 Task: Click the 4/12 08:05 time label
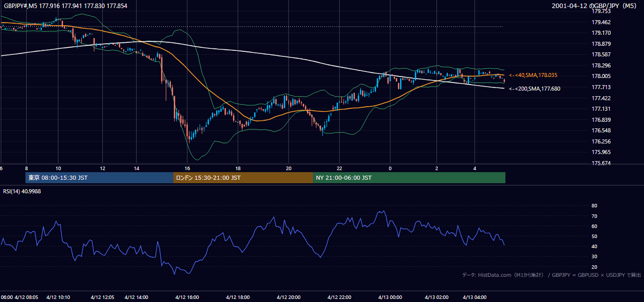[x=26, y=297]
